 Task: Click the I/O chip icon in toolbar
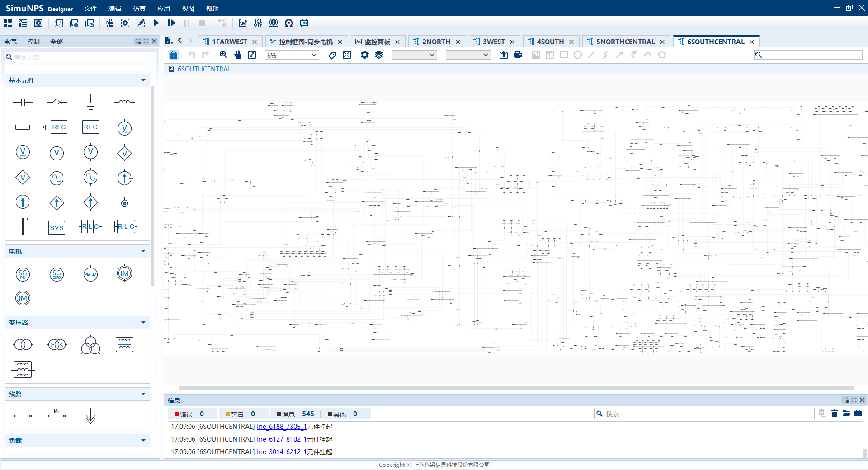pyautogui.click(x=304, y=23)
